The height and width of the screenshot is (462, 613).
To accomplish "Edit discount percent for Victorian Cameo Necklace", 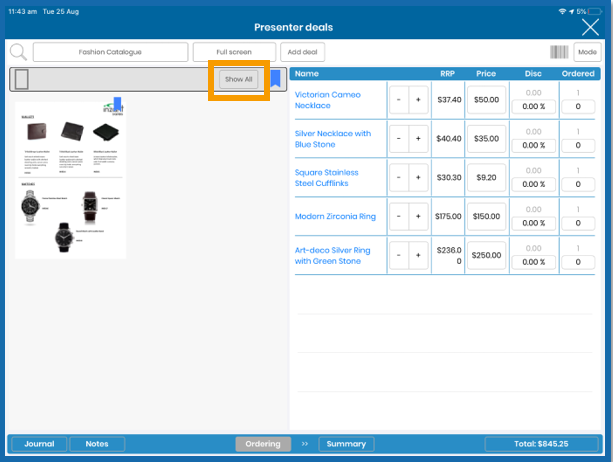I will (x=534, y=106).
